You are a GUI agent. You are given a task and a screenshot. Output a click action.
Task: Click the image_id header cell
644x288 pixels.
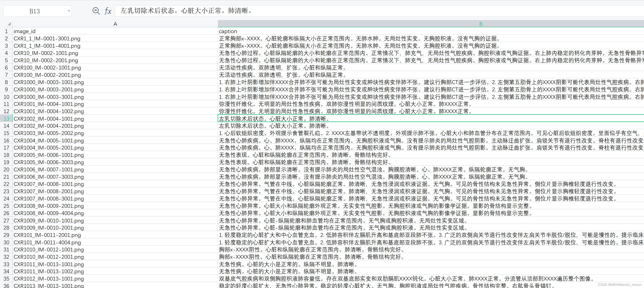[x=25, y=31]
